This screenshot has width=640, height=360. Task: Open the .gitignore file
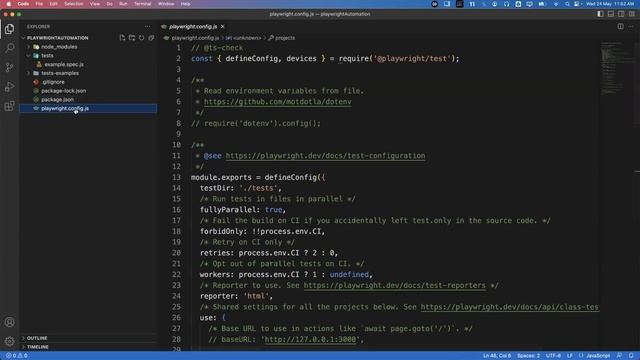tap(53, 82)
